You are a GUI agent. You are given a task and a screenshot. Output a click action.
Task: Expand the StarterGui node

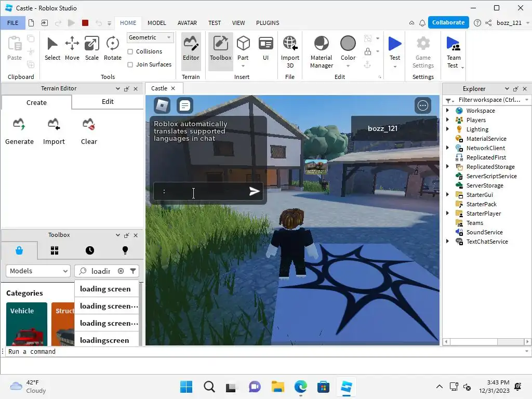[x=447, y=195]
